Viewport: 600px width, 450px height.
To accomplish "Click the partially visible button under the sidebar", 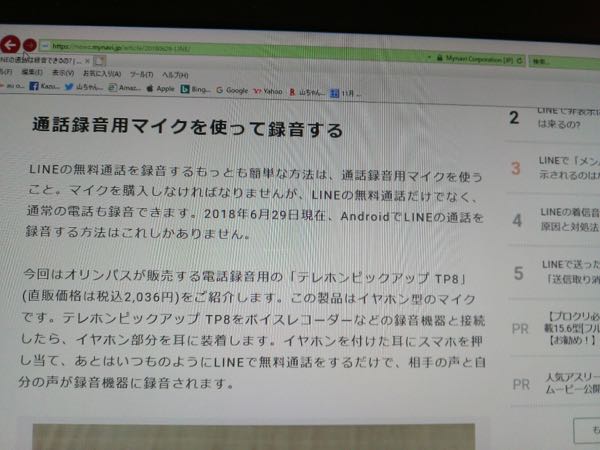I will point(587,430).
